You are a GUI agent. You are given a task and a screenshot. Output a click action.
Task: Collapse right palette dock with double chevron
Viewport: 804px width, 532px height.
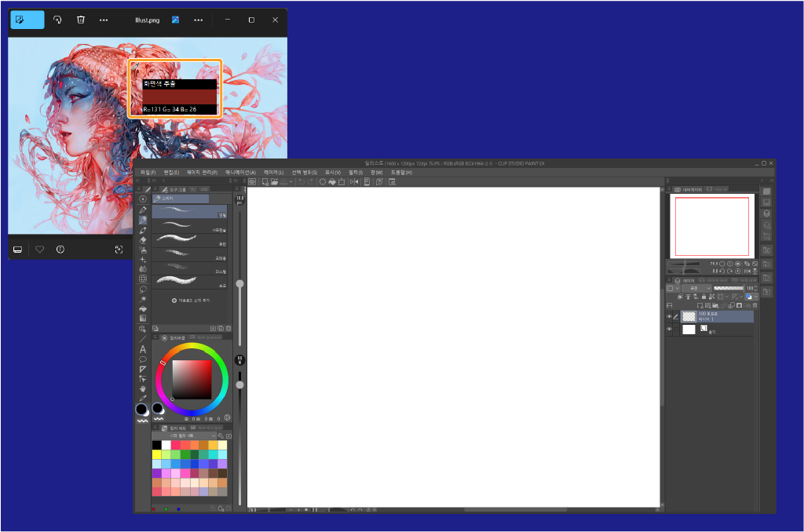(x=772, y=180)
